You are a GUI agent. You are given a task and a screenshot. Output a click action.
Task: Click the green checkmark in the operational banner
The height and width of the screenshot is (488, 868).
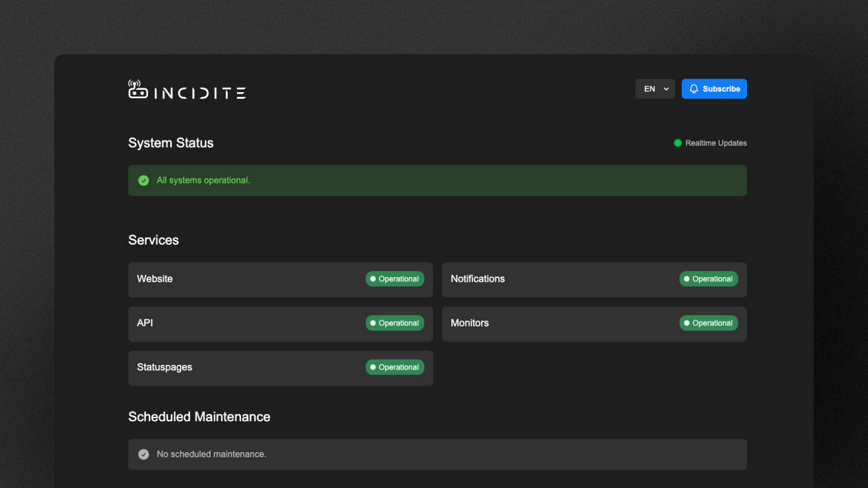pos(143,180)
